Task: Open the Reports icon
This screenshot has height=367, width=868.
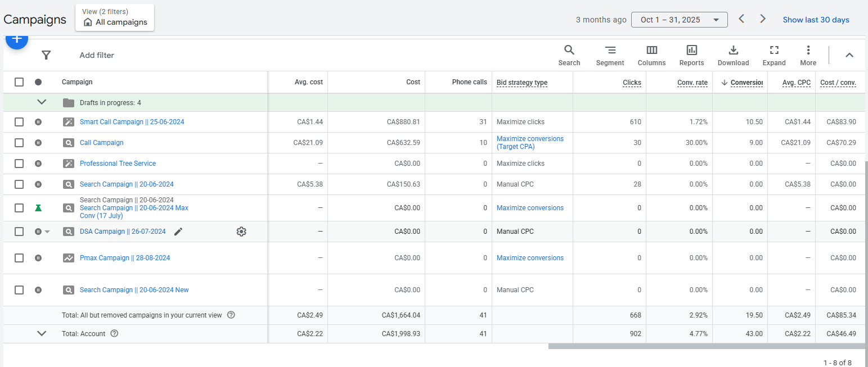Action: click(x=691, y=55)
